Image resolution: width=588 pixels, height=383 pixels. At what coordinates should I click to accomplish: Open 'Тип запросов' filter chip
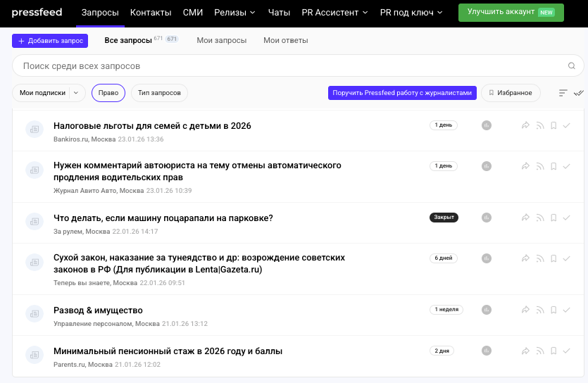coord(159,93)
